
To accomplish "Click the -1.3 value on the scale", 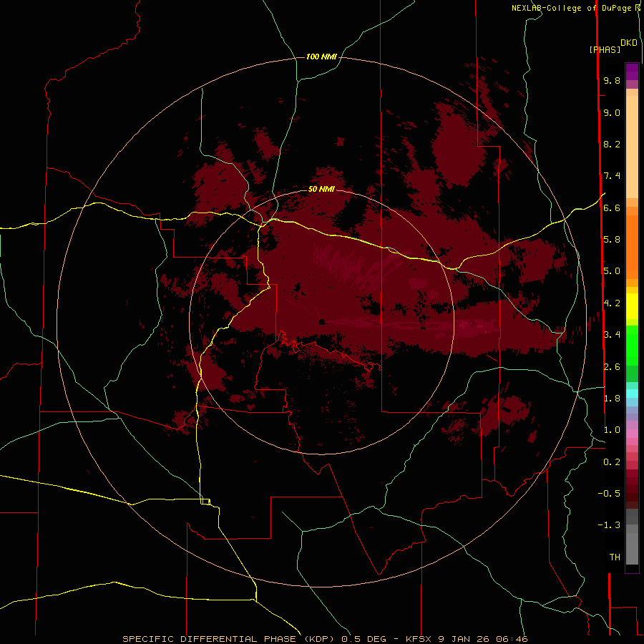I will point(609,525).
